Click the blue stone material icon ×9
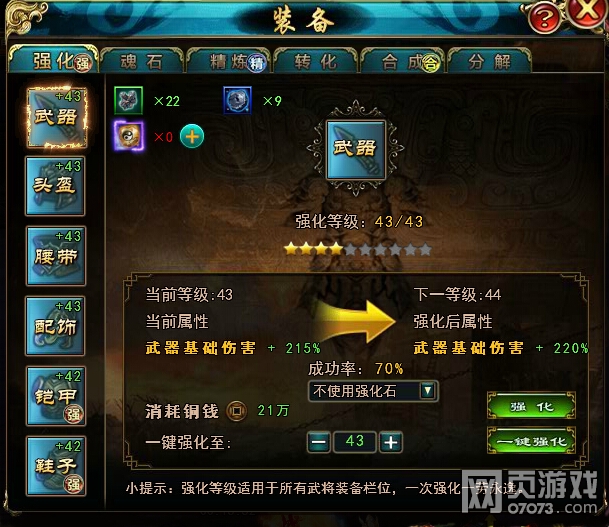 tap(237, 100)
